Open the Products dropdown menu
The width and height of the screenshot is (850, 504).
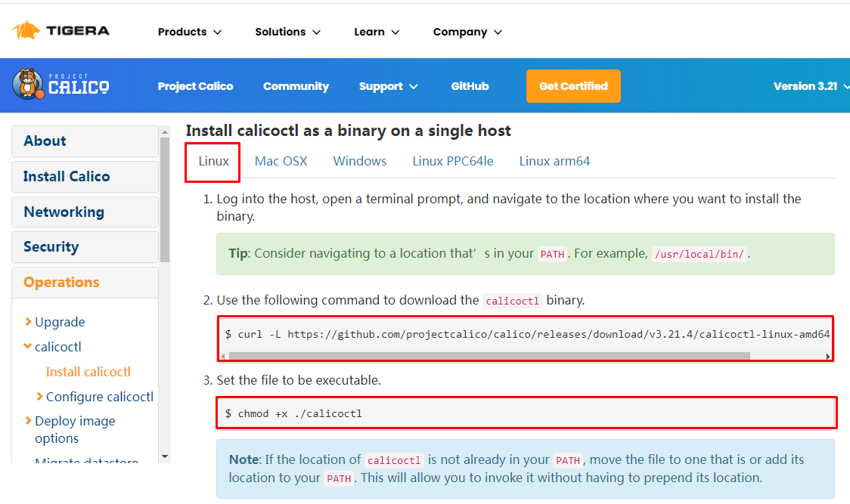click(x=189, y=32)
